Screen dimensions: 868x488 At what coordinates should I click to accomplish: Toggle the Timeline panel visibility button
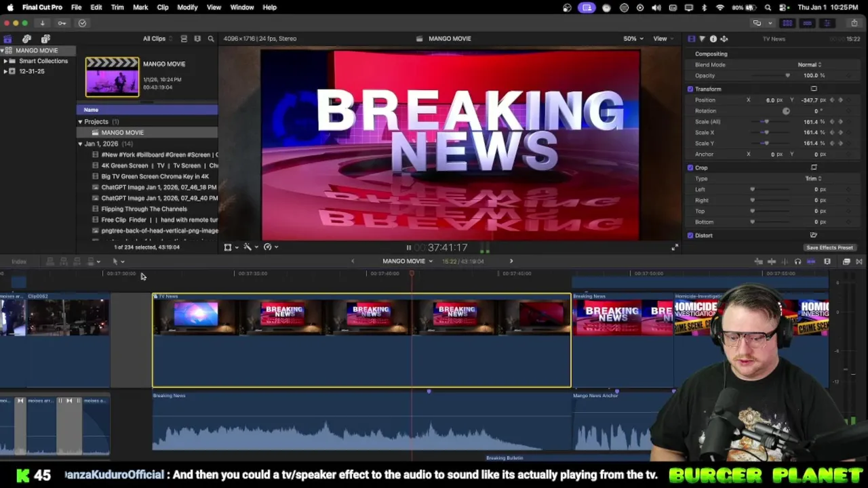coord(807,23)
